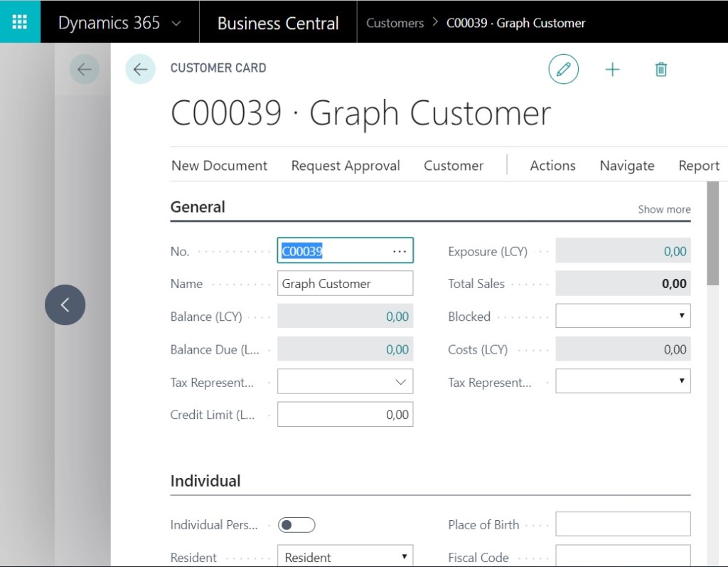The height and width of the screenshot is (567, 728).
Task: Open right Tax Representative dropdown
Action: point(623,381)
